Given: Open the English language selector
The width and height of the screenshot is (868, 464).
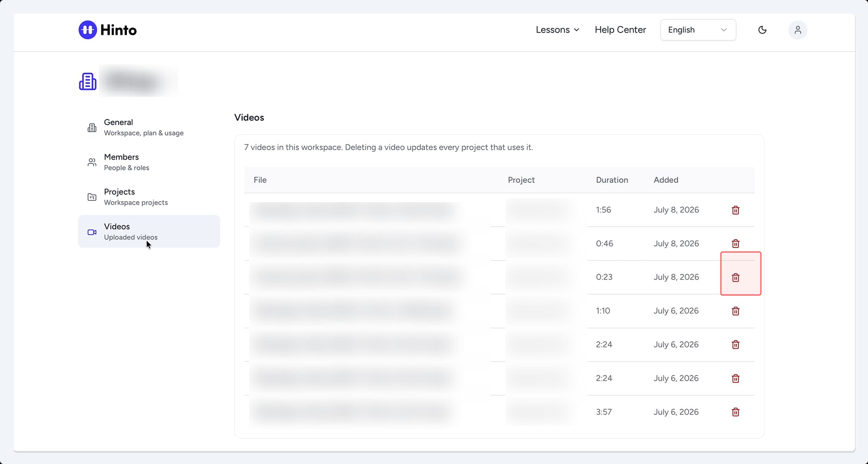Looking at the screenshot, I should pyautogui.click(x=698, y=30).
